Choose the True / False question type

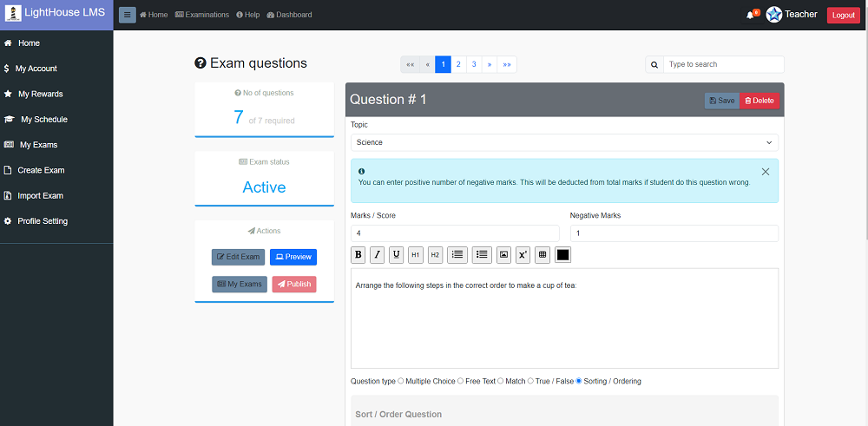531,381
